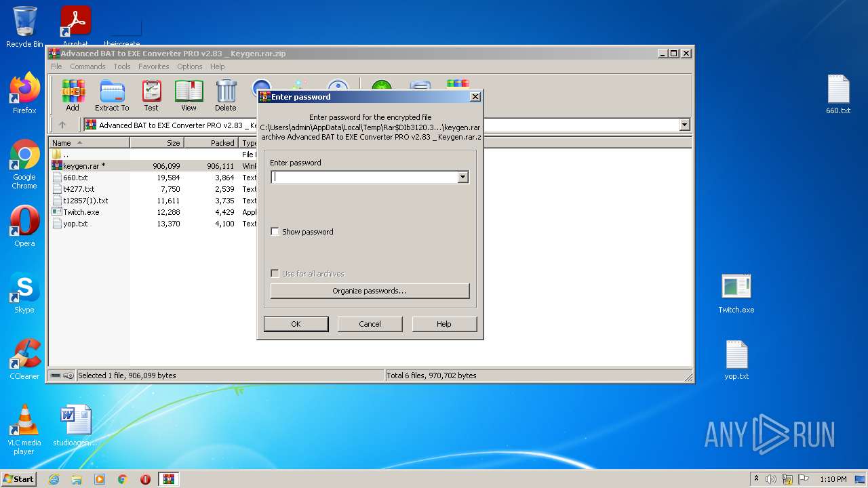868x488 pixels.
Task: Click the Use for all archives checkbox
Action: pyautogui.click(x=275, y=274)
